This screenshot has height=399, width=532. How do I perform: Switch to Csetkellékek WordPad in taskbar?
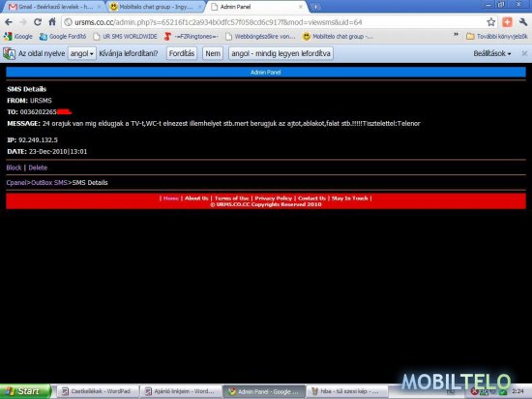[98, 391]
